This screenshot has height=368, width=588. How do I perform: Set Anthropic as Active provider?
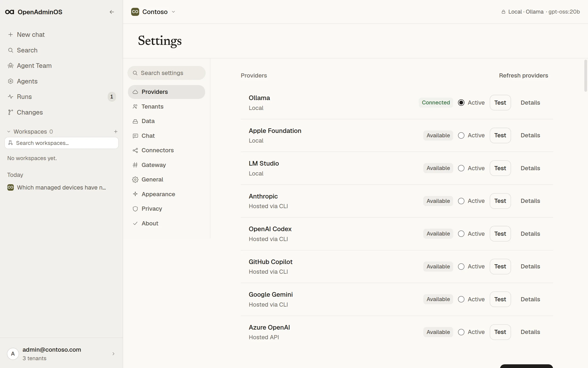pos(461,201)
